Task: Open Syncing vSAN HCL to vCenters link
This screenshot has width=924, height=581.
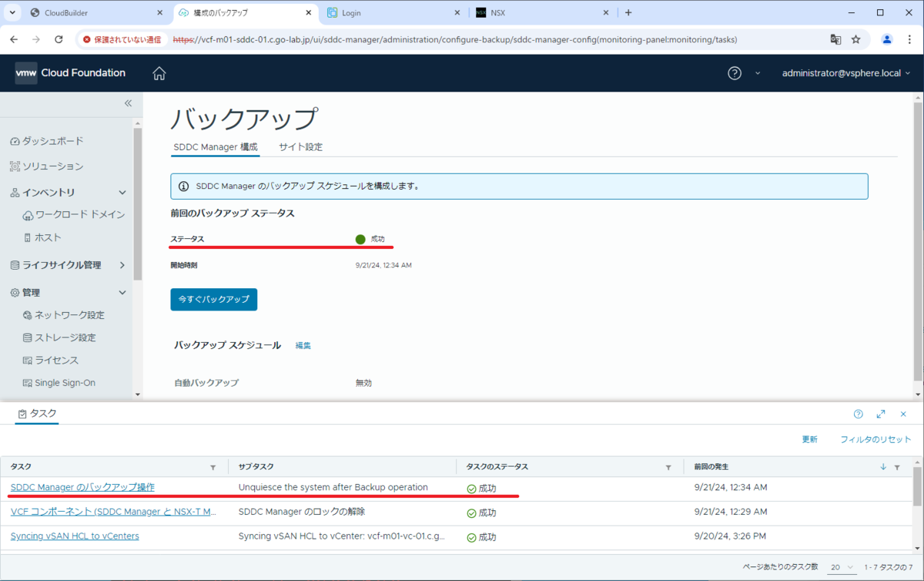Action: pyautogui.click(x=75, y=536)
